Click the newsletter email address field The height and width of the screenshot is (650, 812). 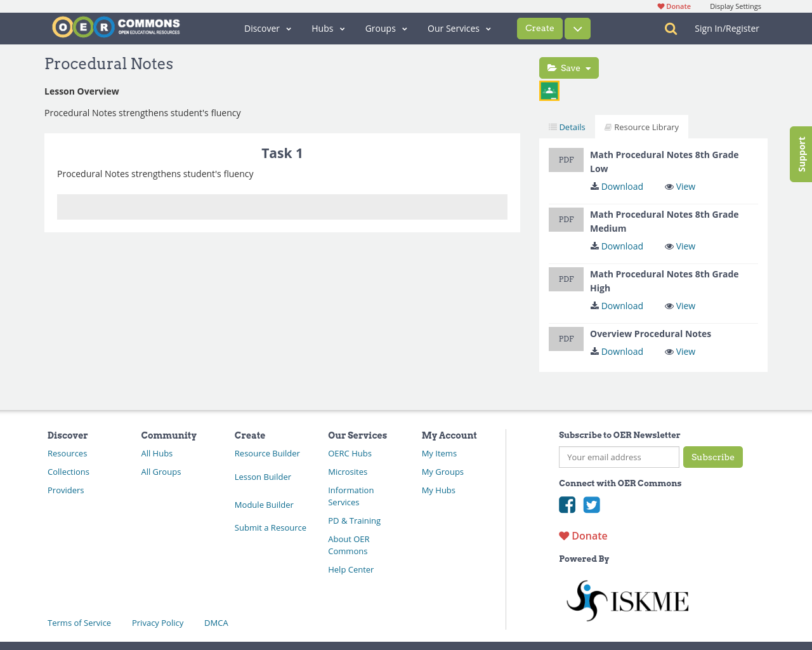pyautogui.click(x=619, y=457)
